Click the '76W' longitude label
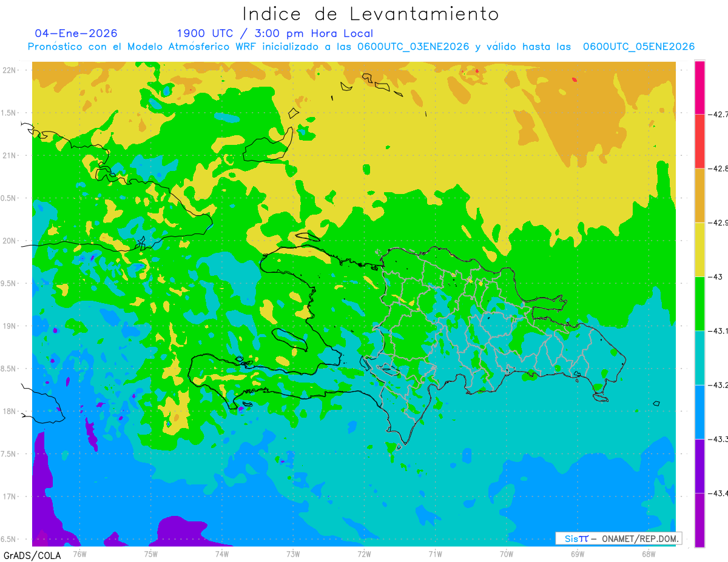This screenshot has width=728, height=562. coord(79,554)
